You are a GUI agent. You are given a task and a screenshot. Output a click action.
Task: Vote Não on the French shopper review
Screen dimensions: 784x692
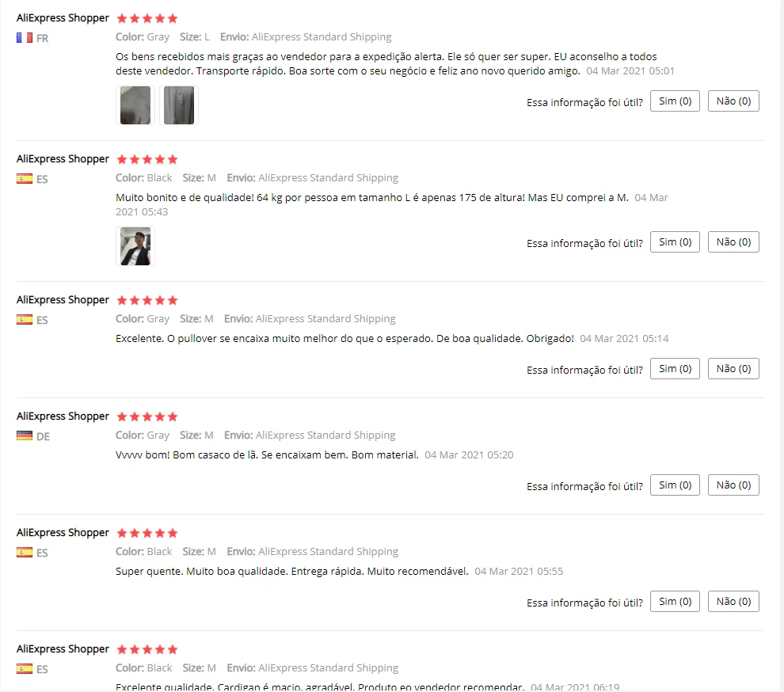coord(733,101)
